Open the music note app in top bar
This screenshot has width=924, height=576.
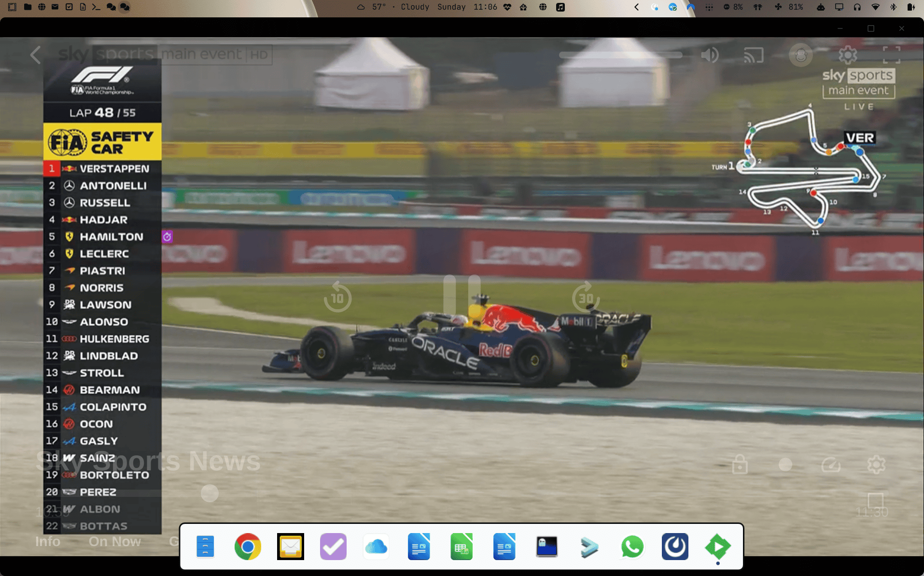tap(560, 7)
